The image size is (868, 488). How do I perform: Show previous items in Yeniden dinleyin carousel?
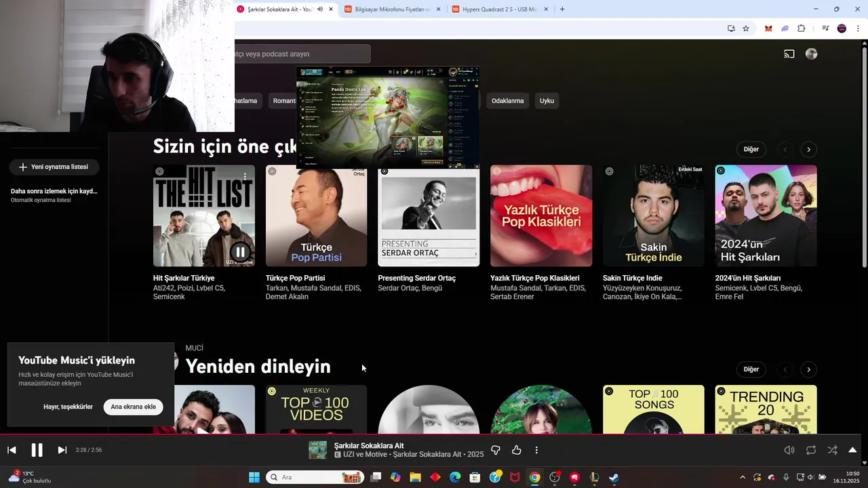coord(785,369)
